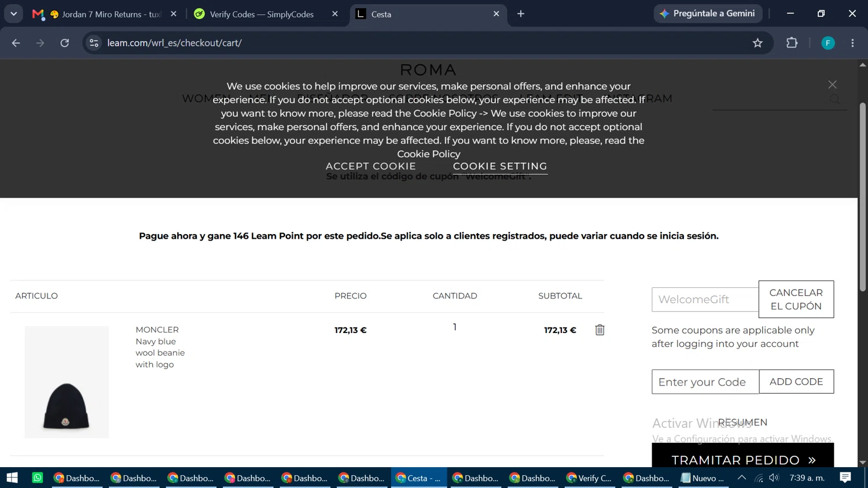Open WhatsApp from the taskbar
The height and width of the screenshot is (488, 868).
coord(38,478)
